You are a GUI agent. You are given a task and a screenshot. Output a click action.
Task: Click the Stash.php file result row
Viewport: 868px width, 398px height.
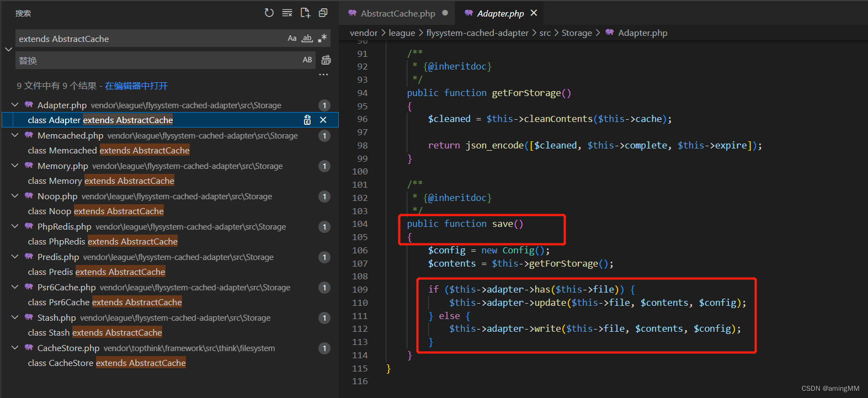pos(171,317)
